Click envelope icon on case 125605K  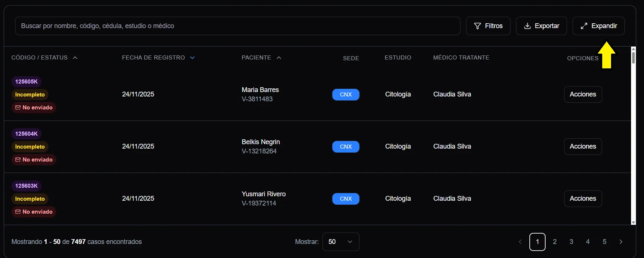click(18, 108)
